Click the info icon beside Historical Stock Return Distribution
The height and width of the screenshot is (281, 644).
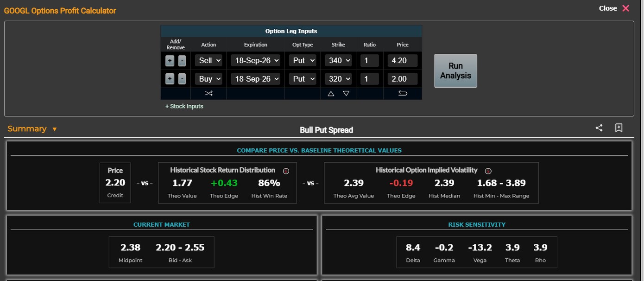coord(286,171)
